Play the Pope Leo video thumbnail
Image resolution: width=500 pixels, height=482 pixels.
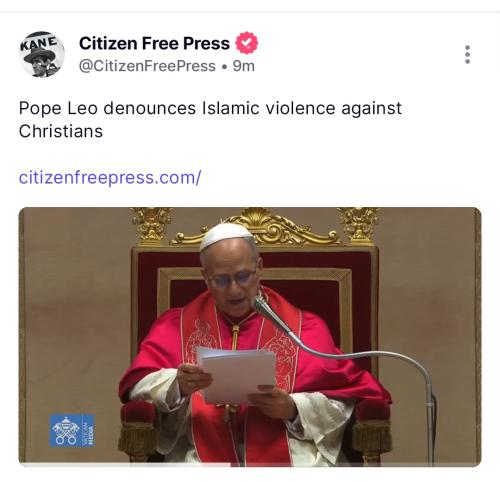tap(250, 337)
